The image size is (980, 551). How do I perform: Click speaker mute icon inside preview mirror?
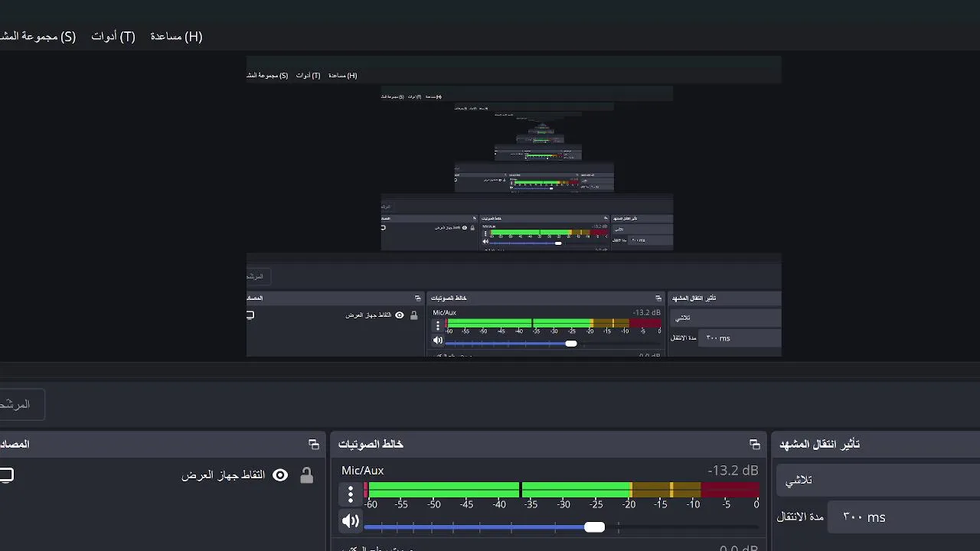click(x=438, y=341)
